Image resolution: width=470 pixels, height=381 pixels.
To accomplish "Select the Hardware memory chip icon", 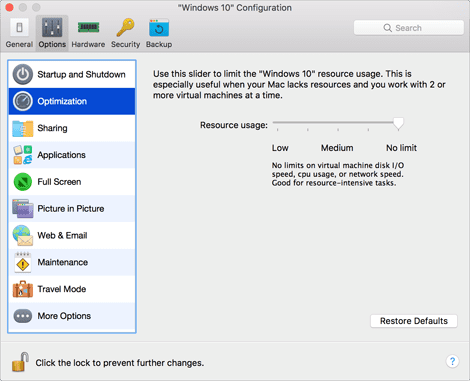I will pyautogui.click(x=88, y=27).
